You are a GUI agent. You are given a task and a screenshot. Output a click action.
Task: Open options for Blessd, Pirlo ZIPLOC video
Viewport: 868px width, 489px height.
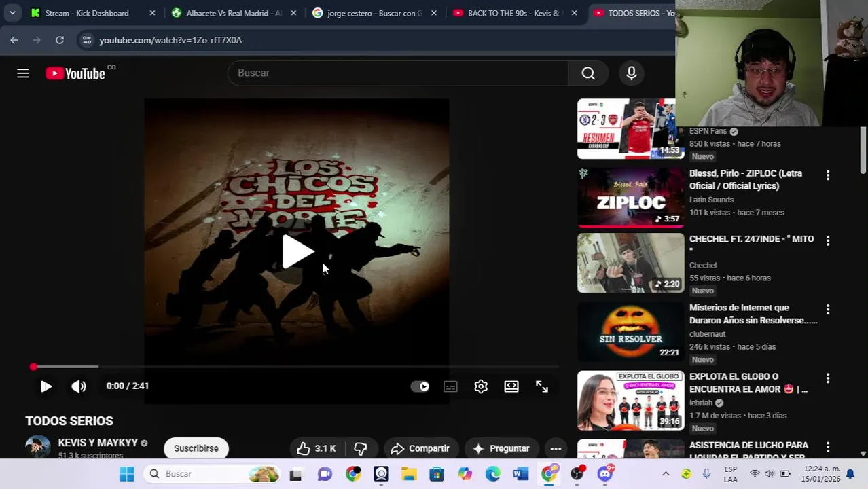827,175
